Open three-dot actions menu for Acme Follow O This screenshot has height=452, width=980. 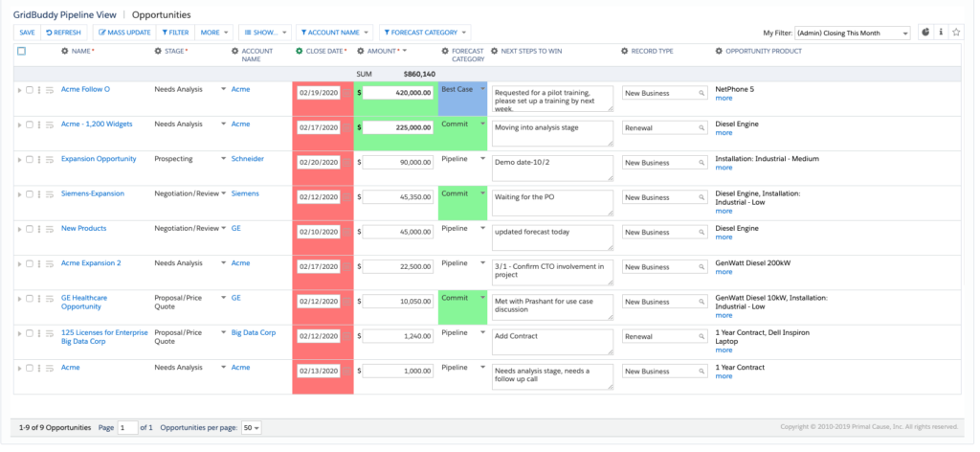(x=39, y=90)
